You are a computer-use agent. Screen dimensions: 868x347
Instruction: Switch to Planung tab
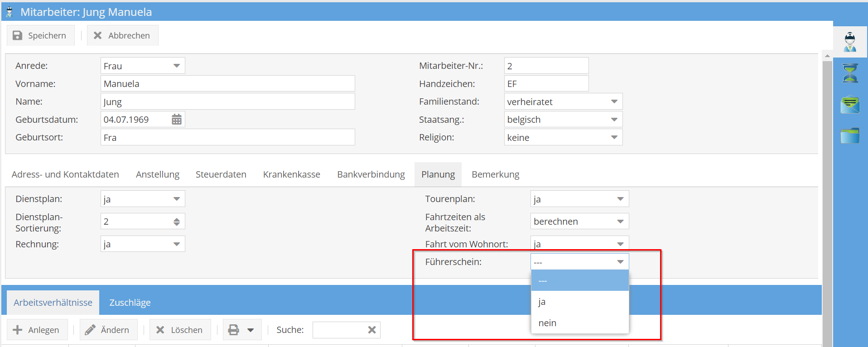(438, 174)
